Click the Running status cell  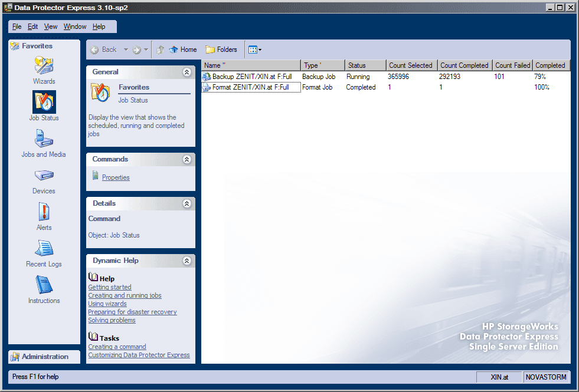tap(358, 77)
